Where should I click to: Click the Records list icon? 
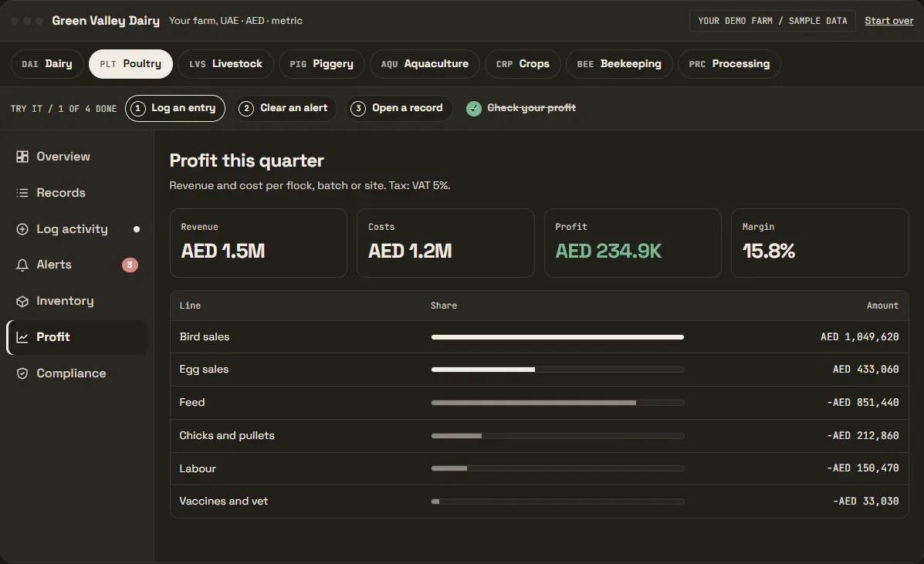22,193
